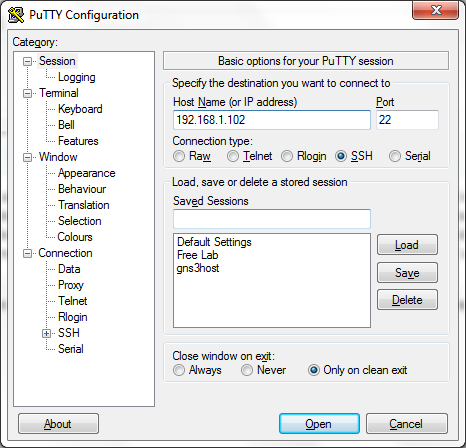Click the Load button
This screenshot has height=448, width=466.
407,245
